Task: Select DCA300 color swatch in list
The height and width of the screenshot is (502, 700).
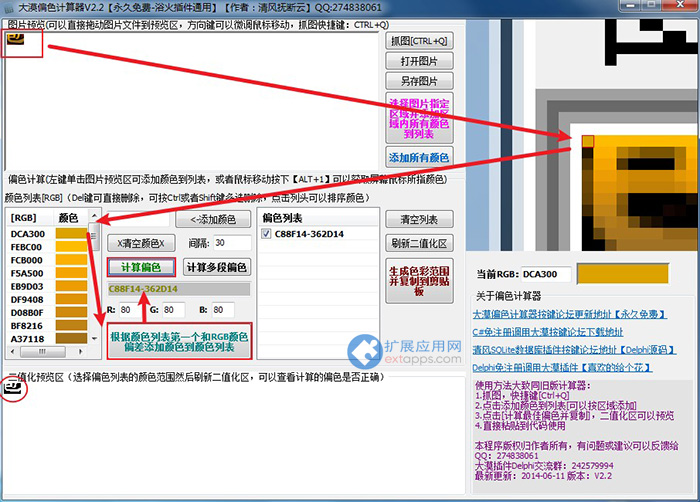Action: [x=71, y=234]
